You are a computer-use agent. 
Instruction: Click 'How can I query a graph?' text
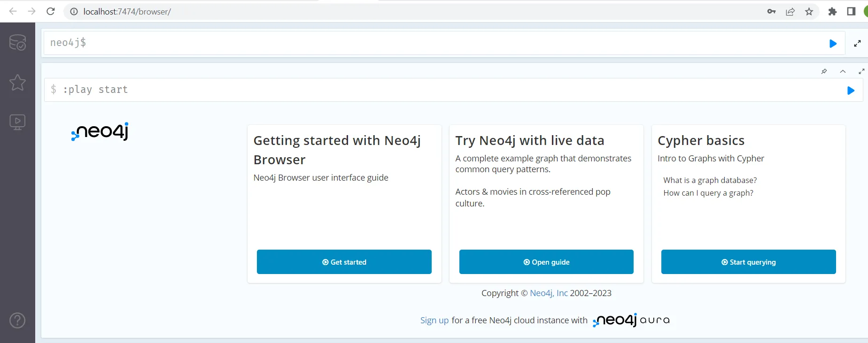coord(708,193)
